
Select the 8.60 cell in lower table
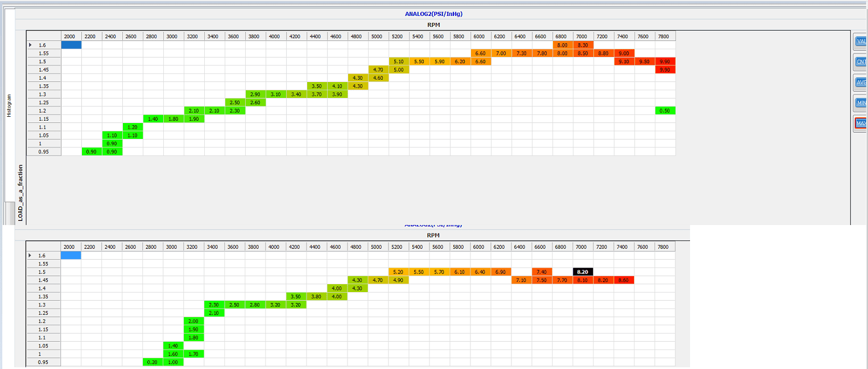(x=624, y=280)
